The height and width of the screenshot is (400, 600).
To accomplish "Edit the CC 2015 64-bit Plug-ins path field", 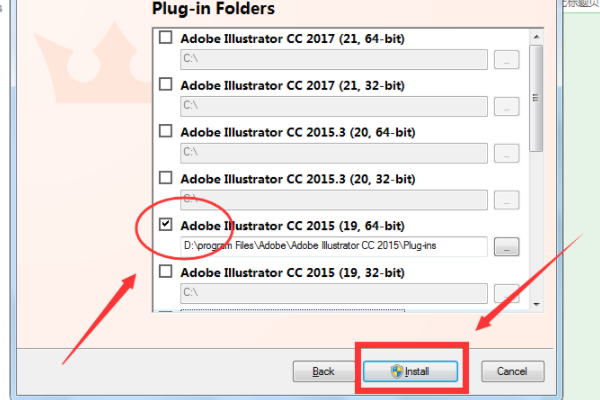I will click(x=334, y=246).
